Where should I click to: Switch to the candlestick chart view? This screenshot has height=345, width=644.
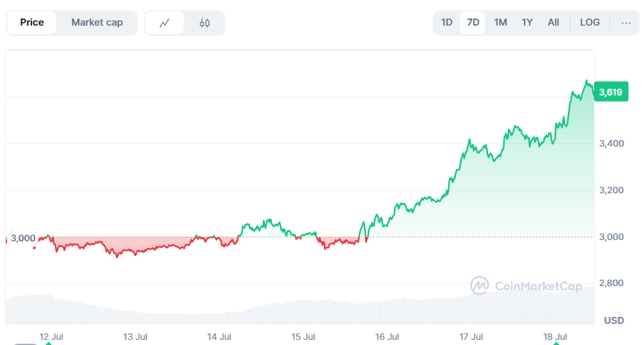(x=205, y=23)
